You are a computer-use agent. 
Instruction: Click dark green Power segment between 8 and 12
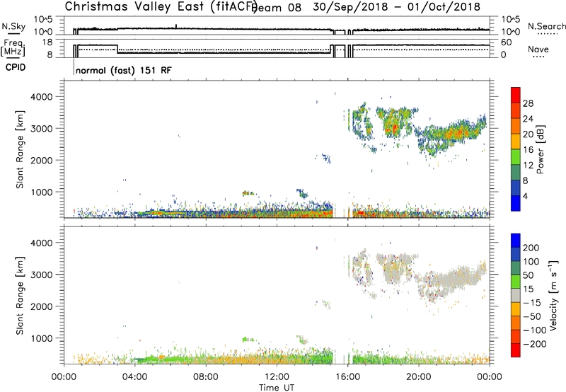516,172
